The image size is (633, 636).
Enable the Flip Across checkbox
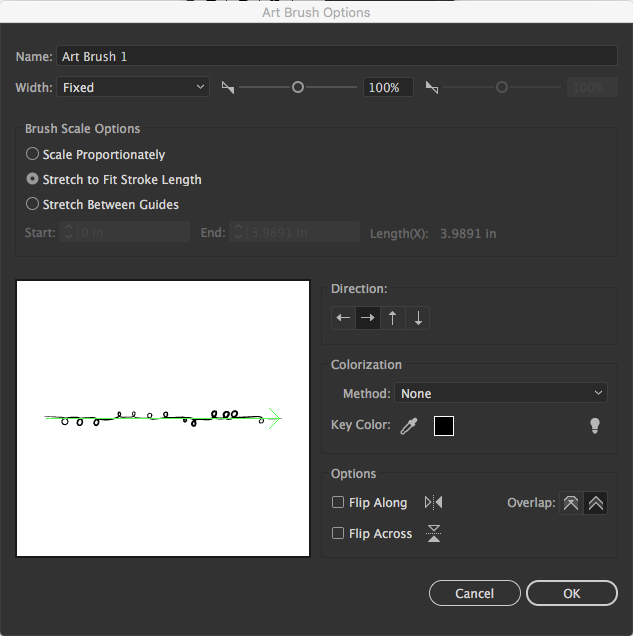coord(339,534)
